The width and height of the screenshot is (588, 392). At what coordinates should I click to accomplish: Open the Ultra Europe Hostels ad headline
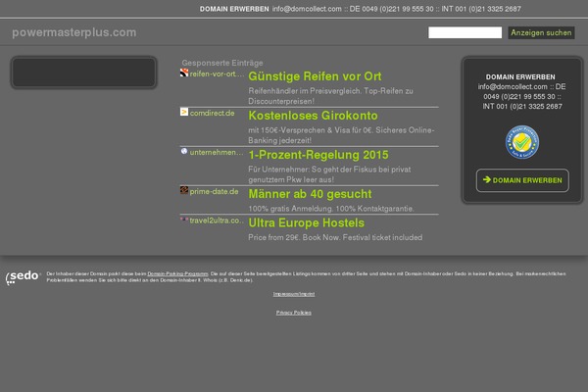(x=306, y=222)
